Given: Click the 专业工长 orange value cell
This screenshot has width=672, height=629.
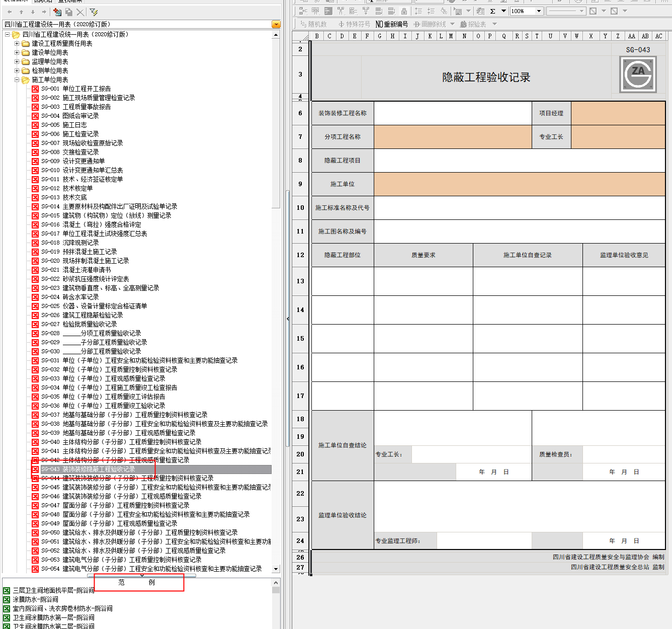Looking at the screenshot, I should (x=618, y=137).
